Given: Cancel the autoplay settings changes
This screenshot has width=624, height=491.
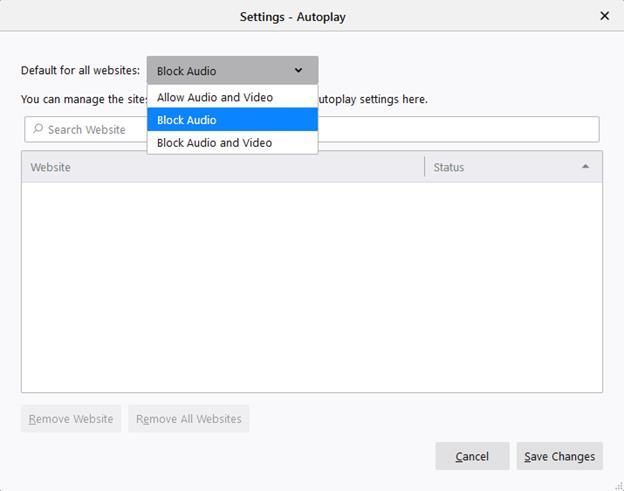Looking at the screenshot, I should click(x=472, y=456).
